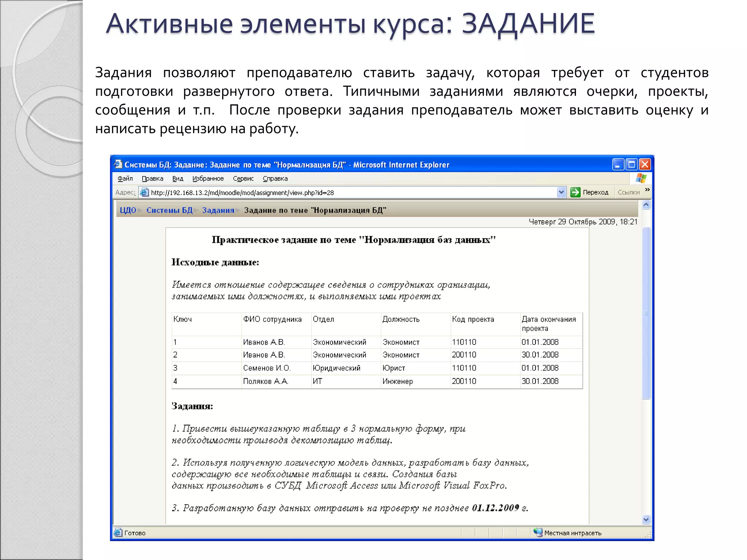
Task: Click the 'Исходные данные:' heading
Action: tap(215, 262)
